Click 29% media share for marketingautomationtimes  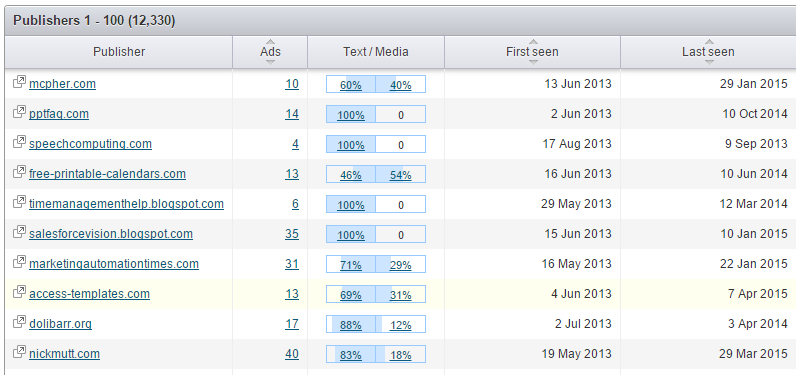[x=401, y=265]
